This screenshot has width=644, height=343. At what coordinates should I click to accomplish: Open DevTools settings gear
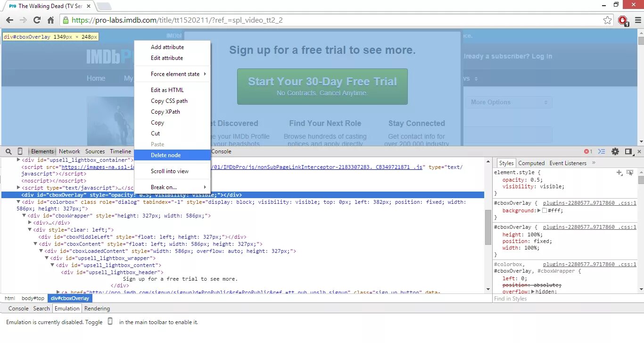tap(615, 151)
